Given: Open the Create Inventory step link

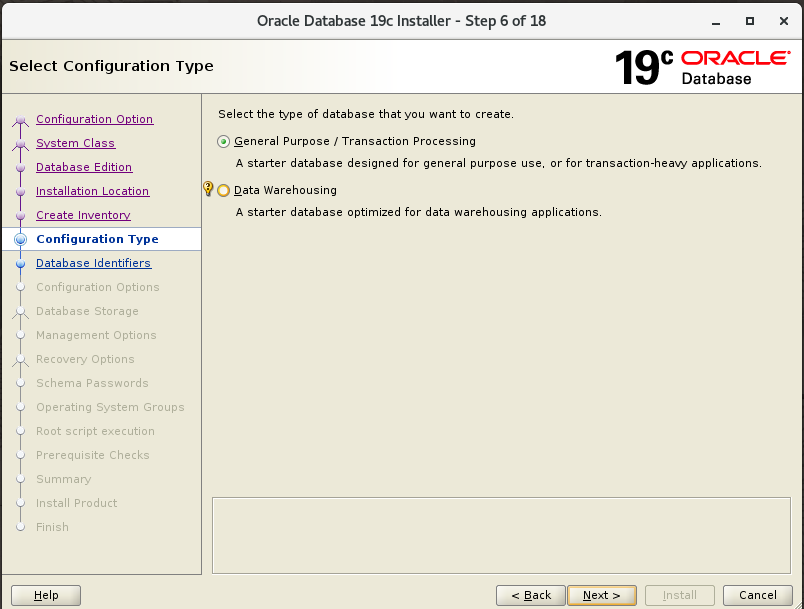Looking at the screenshot, I should pyautogui.click(x=82, y=215).
